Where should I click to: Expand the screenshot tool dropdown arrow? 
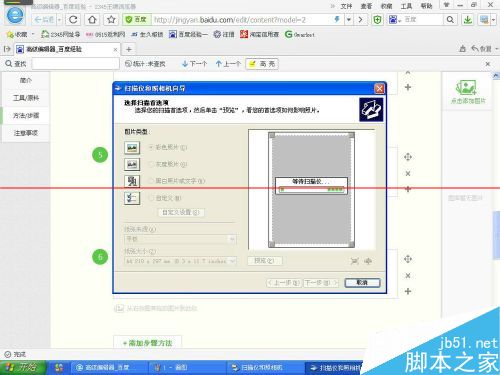click(x=493, y=20)
